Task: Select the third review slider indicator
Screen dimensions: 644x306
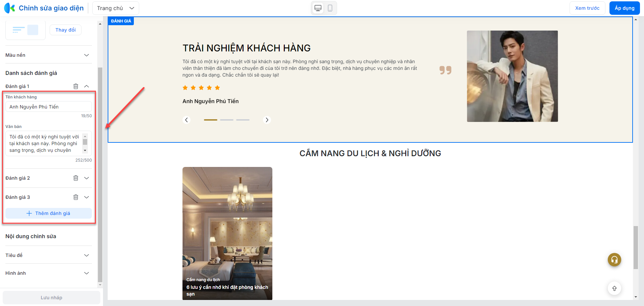Action: click(243, 120)
